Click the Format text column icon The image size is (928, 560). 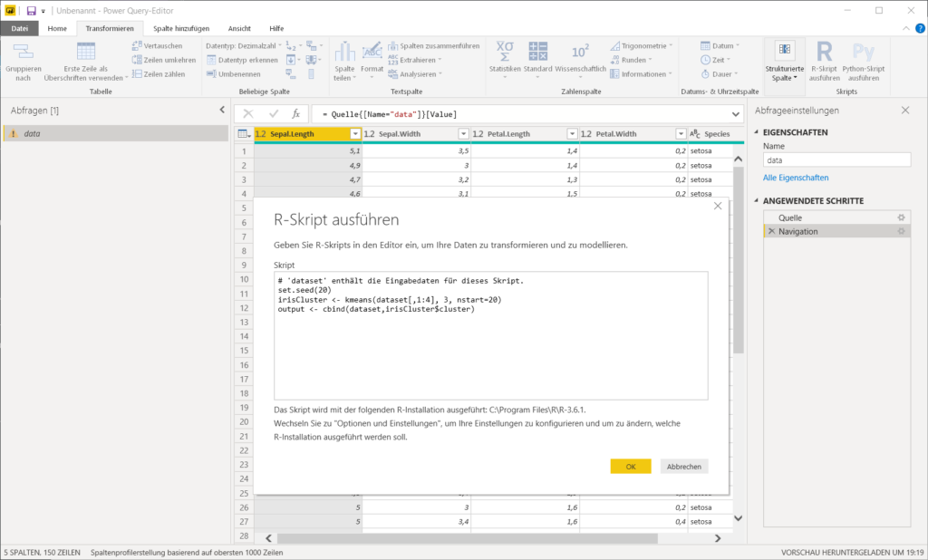372,51
